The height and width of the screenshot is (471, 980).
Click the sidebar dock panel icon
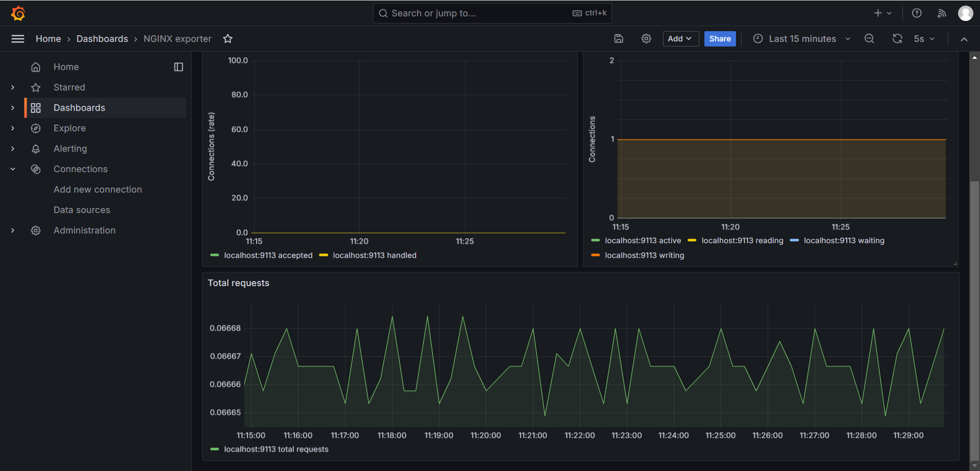[x=179, y=67]
